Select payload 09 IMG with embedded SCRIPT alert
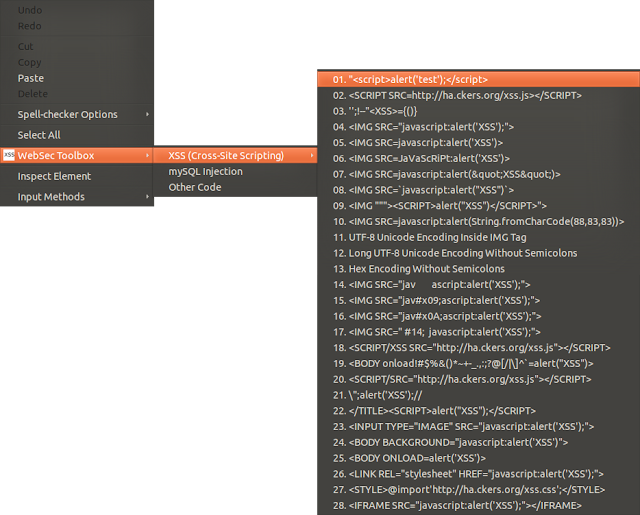This screenshot has height=515, width=640. point(478,206)
